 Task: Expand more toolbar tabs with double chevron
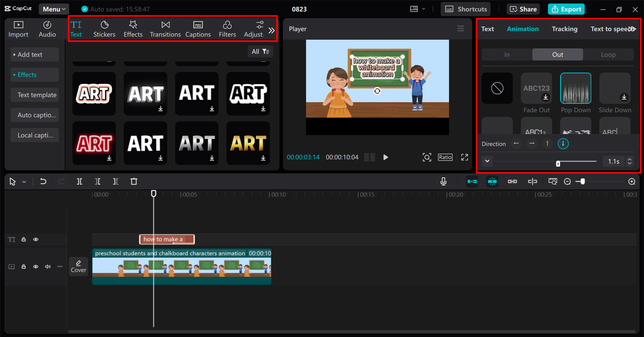pyautogui.click(x=272, y=30)
